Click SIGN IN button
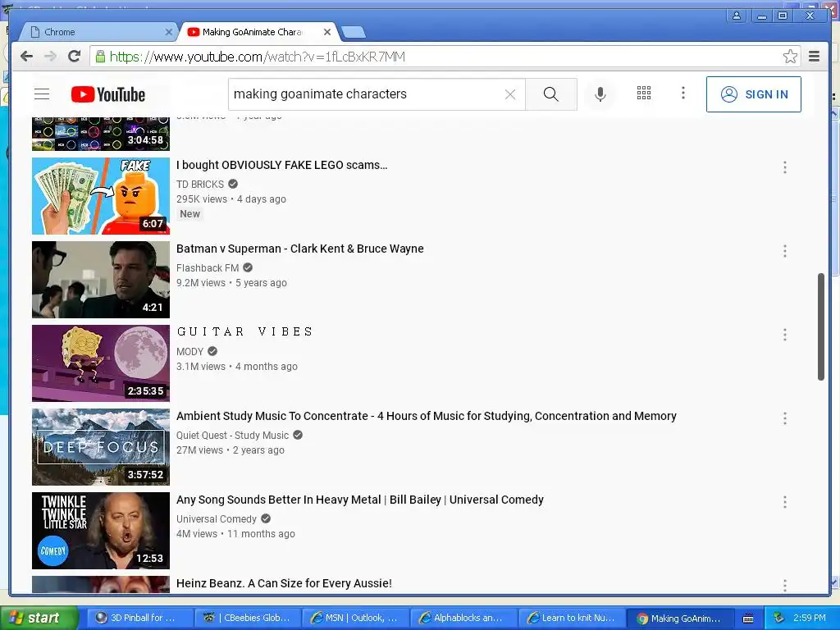 tap(753, 94)
